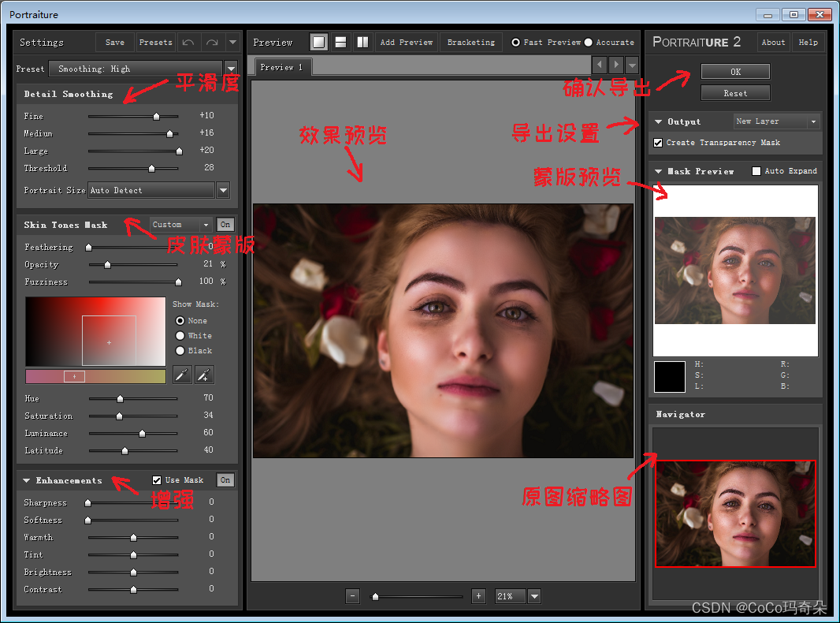Viewport: 840px width, 623px height.
Task: Adjust the Threshold slider handle
Action: [151, 168]
